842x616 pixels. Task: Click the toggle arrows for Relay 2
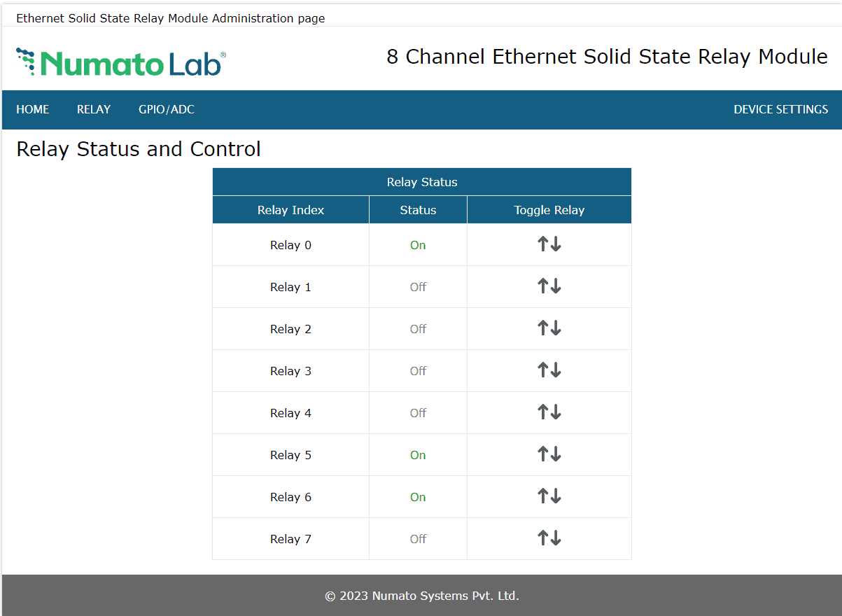pyautogui.click(x=549, y=328)
